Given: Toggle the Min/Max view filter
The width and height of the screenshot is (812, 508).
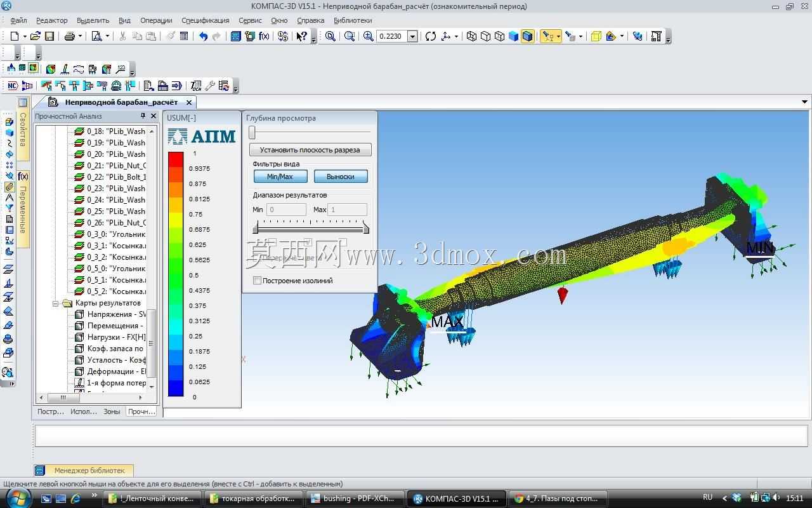Looking at the screenshot, I should pyautogui.click(x=280, y=177).
